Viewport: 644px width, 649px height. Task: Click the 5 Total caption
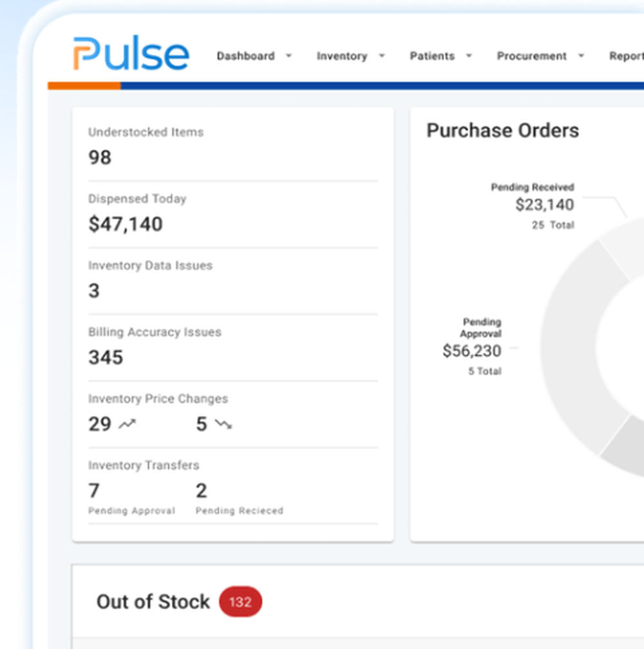(x=485, y=372)
